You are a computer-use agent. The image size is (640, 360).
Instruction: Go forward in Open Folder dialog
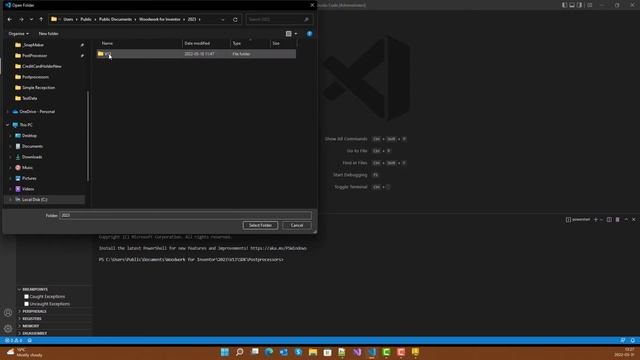(21, 19)
